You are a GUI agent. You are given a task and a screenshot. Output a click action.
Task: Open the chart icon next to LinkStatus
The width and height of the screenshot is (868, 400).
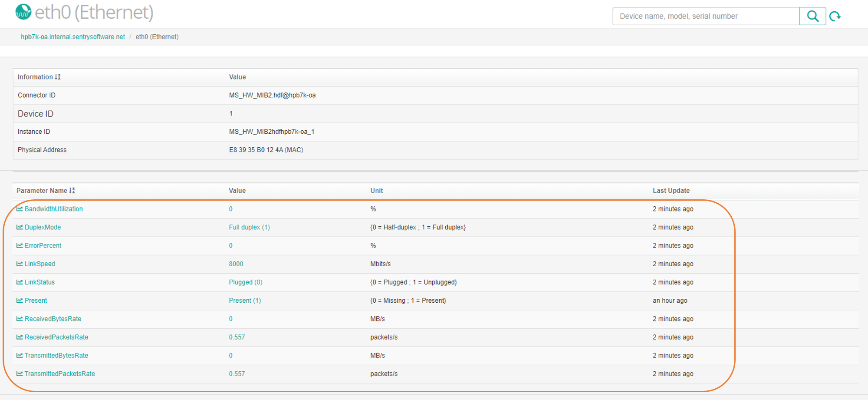click(x=19, y=282)
